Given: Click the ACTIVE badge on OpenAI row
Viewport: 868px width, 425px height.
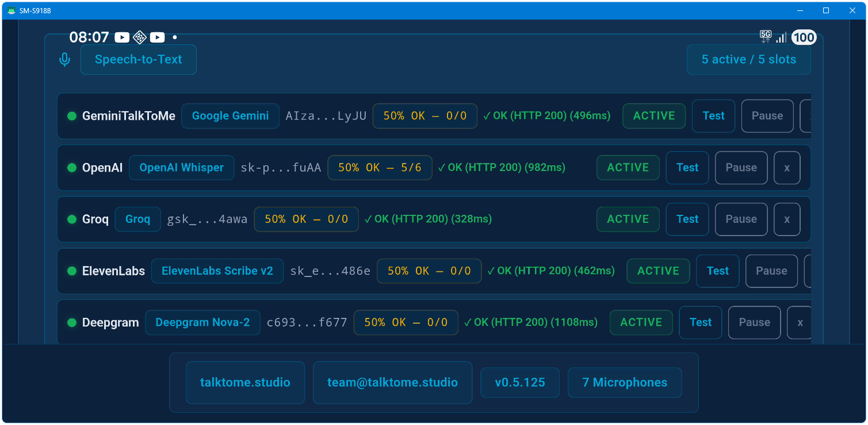Looking at the screenshot, I should (x=628, y=168).
